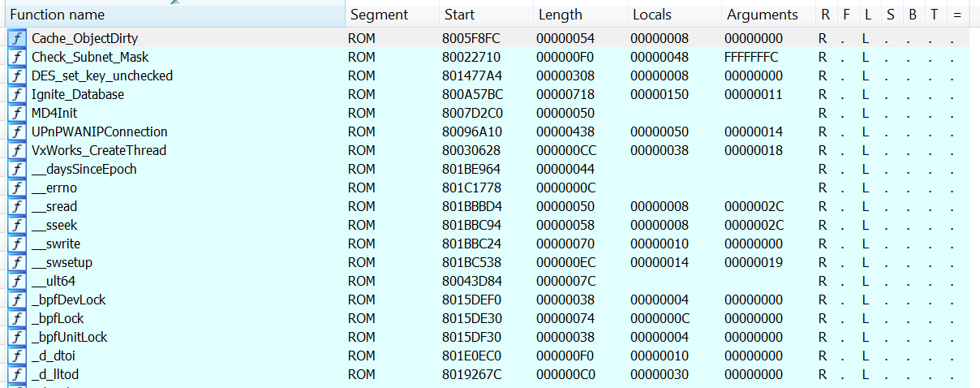
Task: Click the B flag column header
Action: 913,15
